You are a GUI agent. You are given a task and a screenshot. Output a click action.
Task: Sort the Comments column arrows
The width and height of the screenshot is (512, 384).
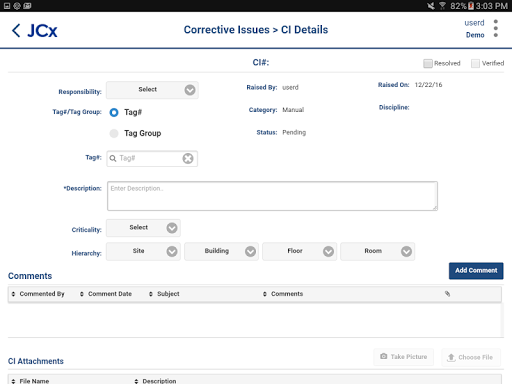[265, 294]
